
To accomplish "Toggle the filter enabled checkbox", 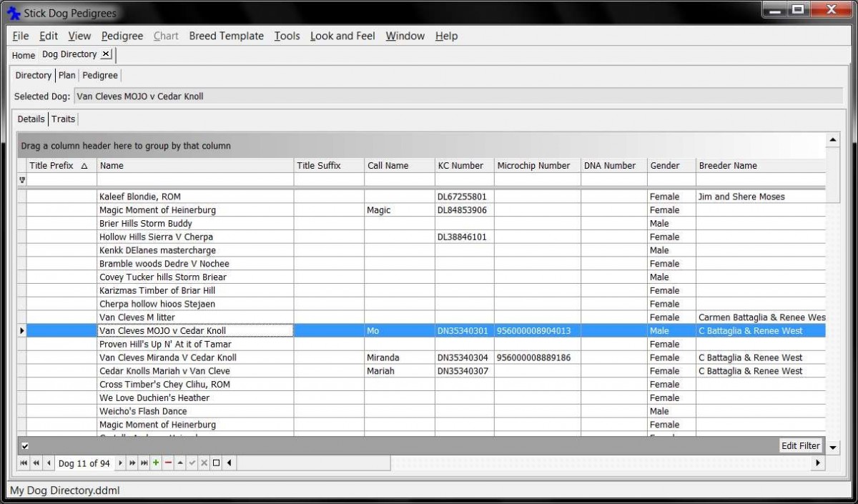I will click(25, 446).
